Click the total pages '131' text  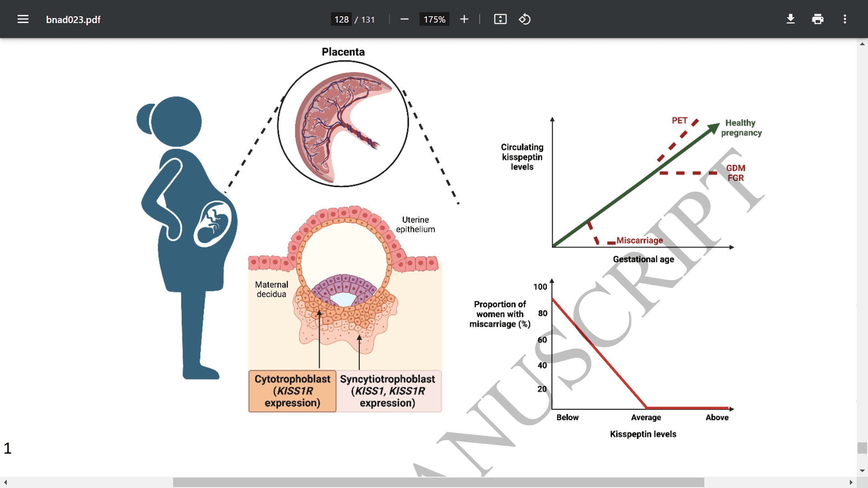[368, 19]
